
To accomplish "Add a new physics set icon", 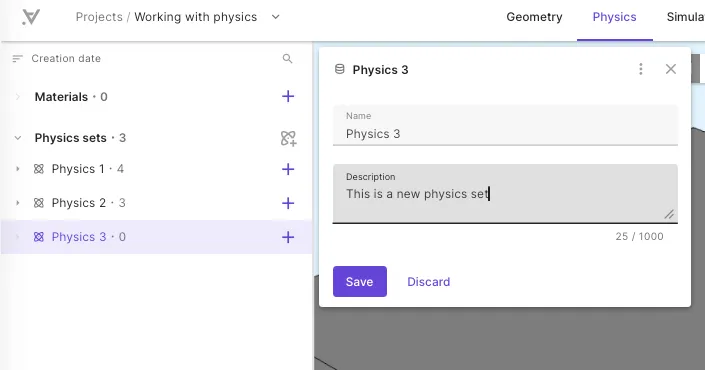I will (288, 138).
